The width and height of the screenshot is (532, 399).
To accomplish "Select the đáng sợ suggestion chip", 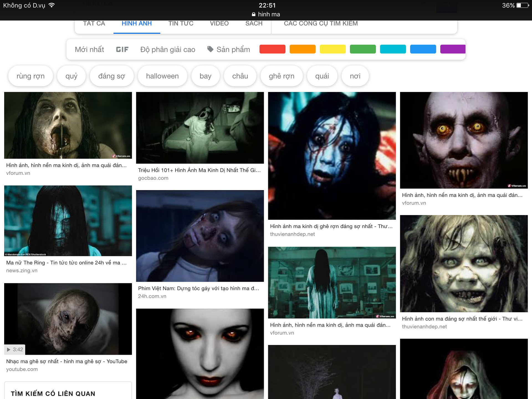I will [x=112, y=76].
